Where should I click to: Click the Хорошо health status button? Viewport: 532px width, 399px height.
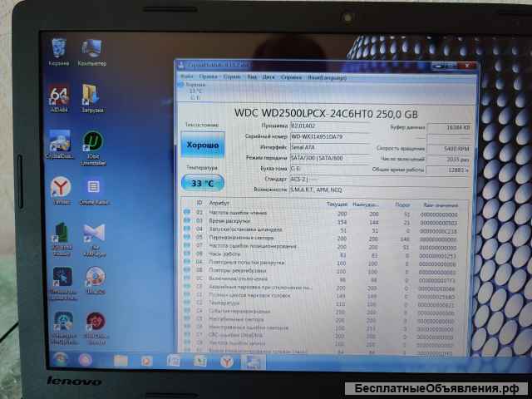pyautogui.click(x=201, y=145)
